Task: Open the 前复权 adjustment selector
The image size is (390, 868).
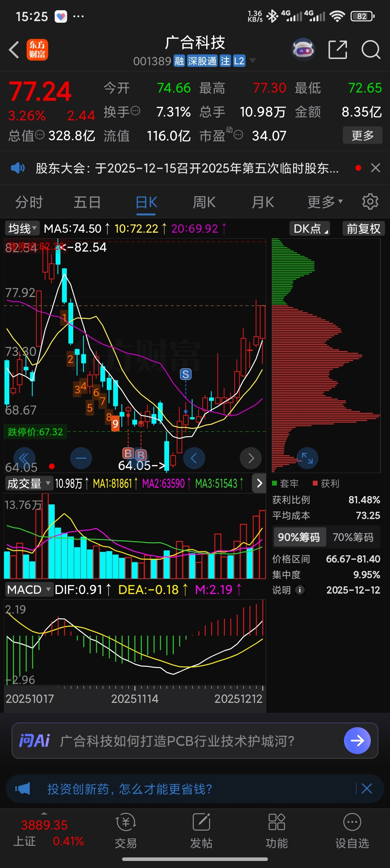Action: 363,229
